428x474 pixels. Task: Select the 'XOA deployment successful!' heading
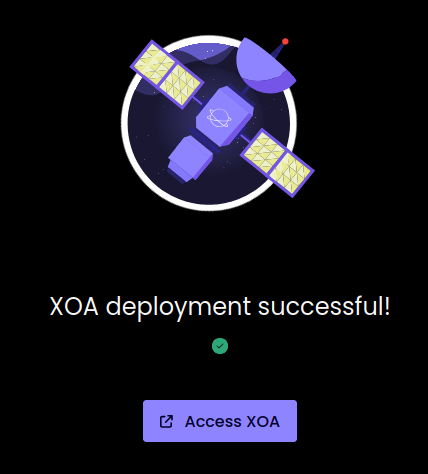click(x=220, y=306)
